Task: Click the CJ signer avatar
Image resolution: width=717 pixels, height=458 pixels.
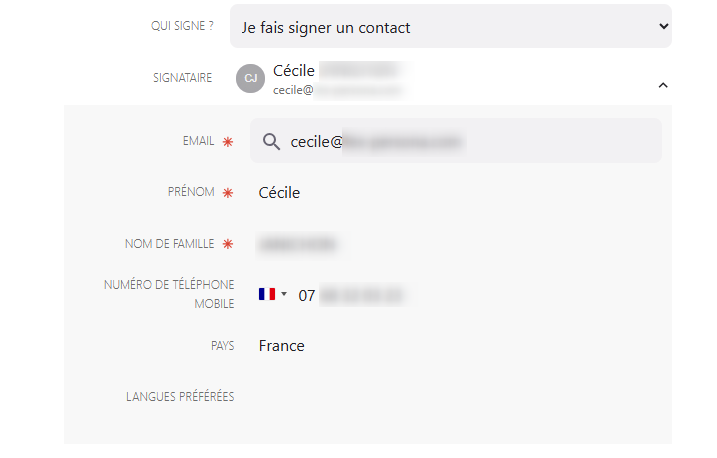Action: 250,78
